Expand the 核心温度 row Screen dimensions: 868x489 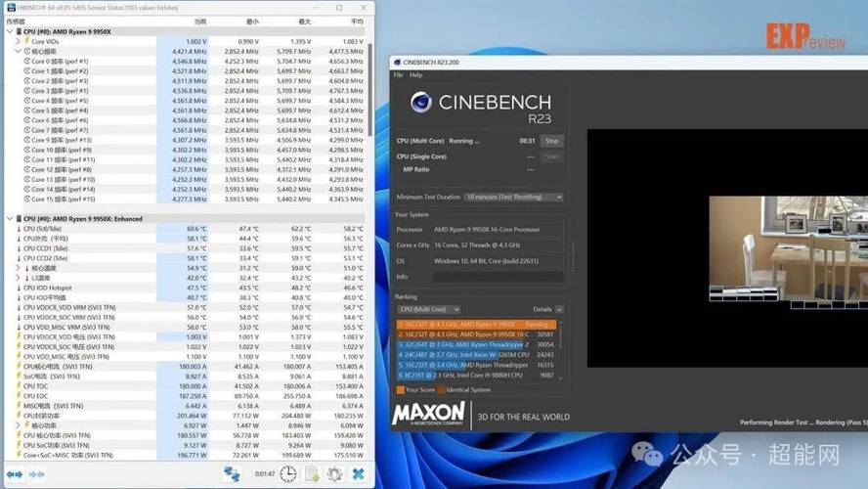18,268
